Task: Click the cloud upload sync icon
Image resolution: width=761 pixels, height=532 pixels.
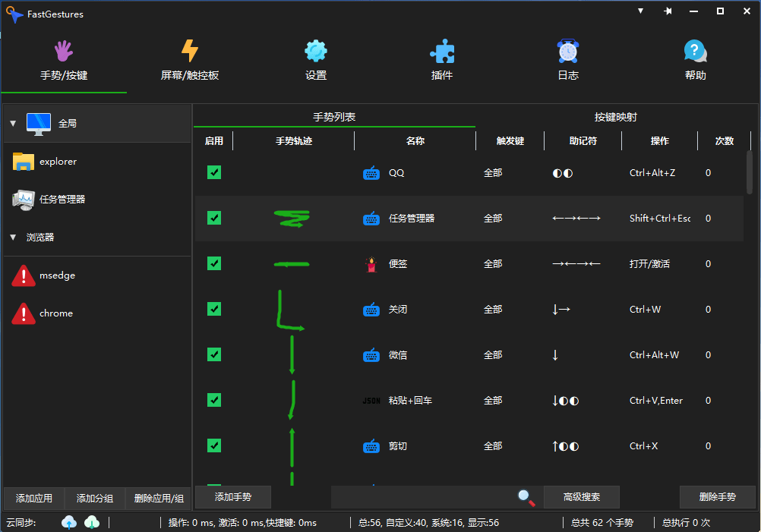Action: click(x=70, y=522)
